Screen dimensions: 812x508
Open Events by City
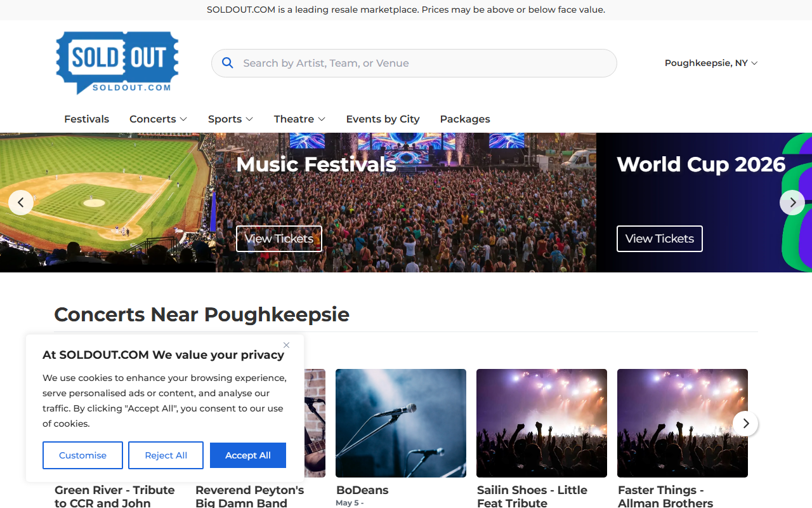pos(383,119)
